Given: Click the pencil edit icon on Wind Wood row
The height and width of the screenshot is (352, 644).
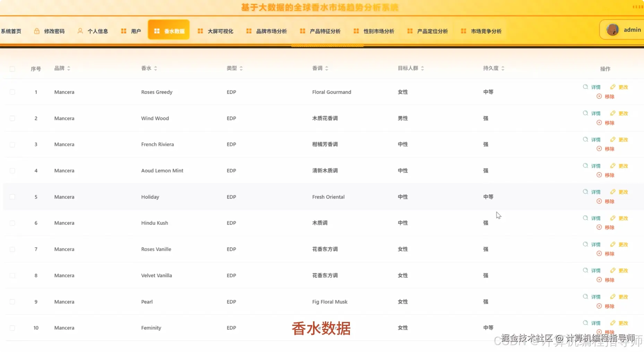Looking at the screenshot, I should click(x=612, y=113).
